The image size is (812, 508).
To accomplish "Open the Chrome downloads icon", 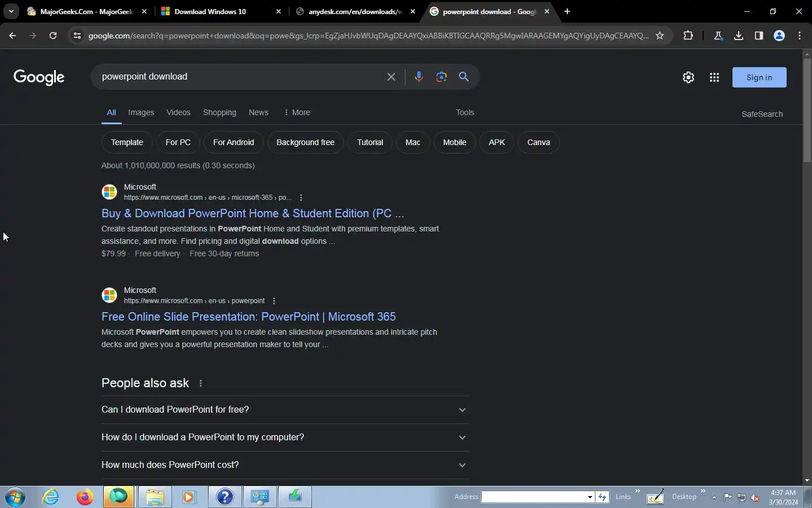I will coord(739,36).
